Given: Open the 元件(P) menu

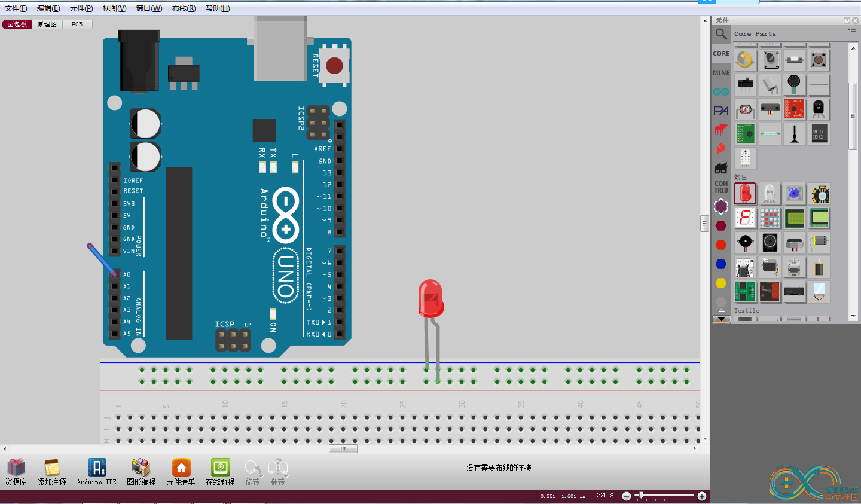Looking at the screenshot, I should tap(81, 8).
